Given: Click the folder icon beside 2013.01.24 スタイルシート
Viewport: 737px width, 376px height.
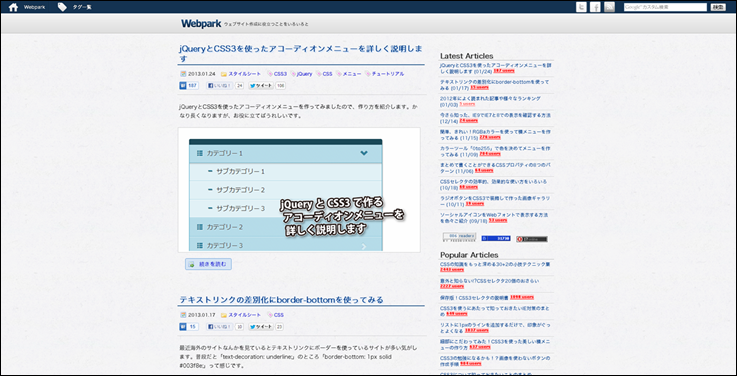Looking at the screenshot, I should 224,74.
